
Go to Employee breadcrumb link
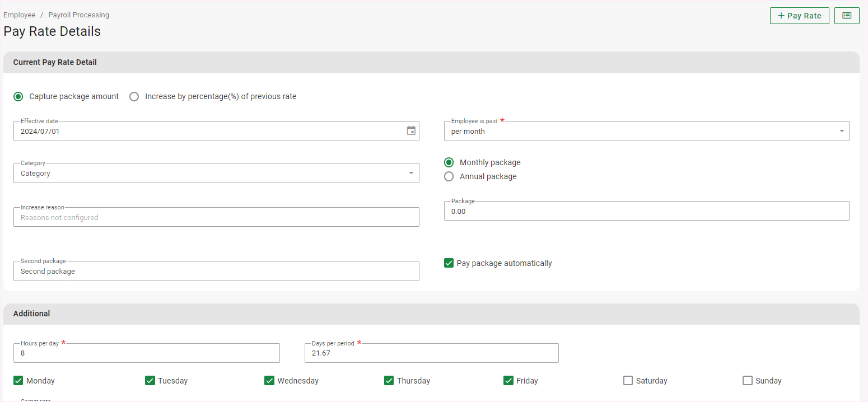(x=20, y=15)
